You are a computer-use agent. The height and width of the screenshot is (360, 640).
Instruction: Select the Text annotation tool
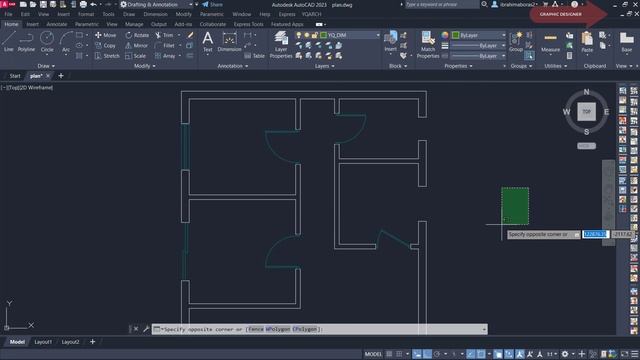(x=208, y=42)
